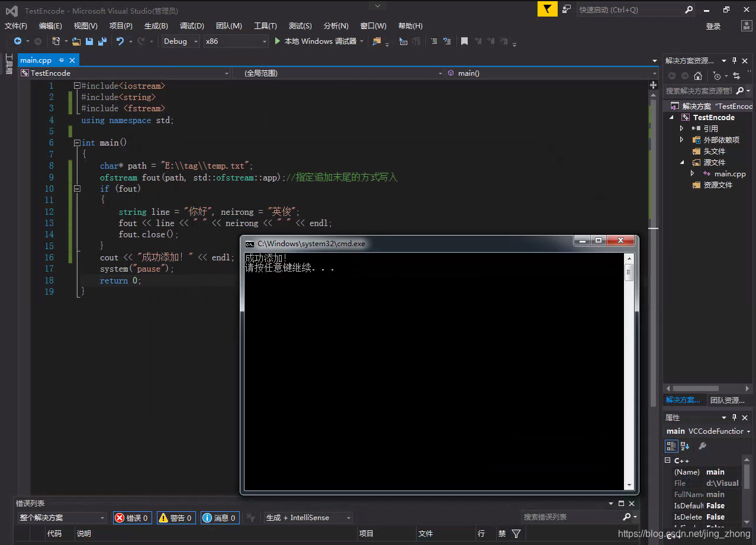Switch to the 团队资源 tab
The width and height of the screenshot is (756, 545).
coord(728,401)
